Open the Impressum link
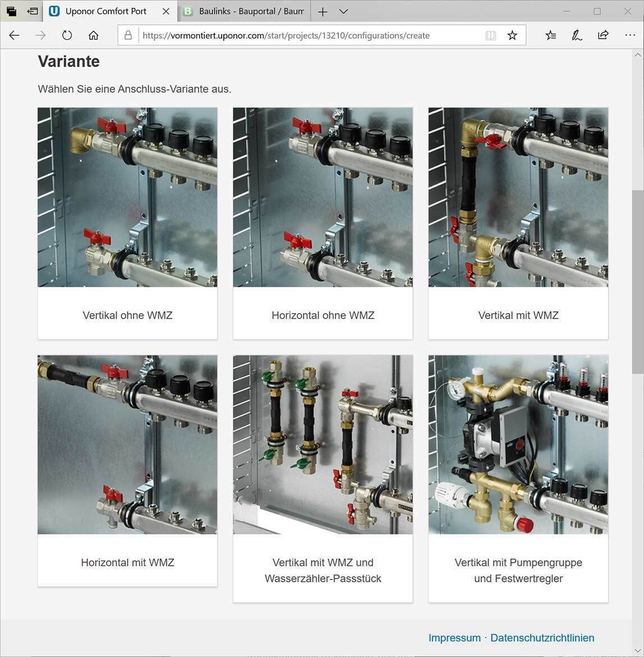 [454, 638]
